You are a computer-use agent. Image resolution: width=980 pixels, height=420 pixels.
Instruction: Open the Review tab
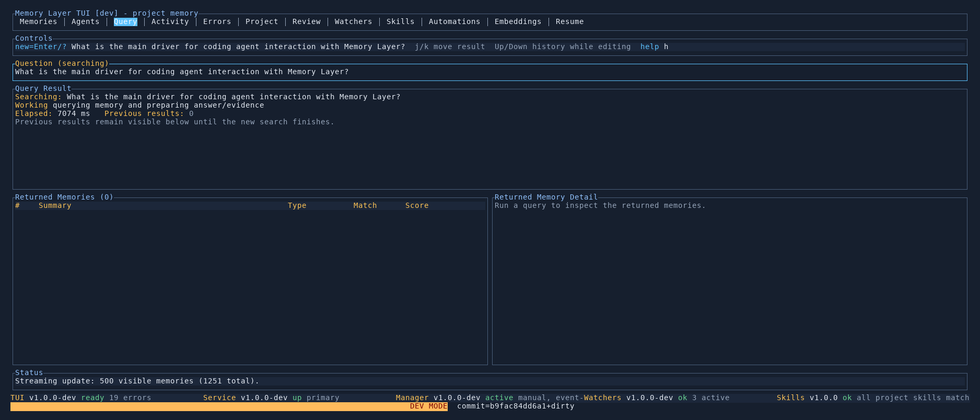click(x=306, y=21)
